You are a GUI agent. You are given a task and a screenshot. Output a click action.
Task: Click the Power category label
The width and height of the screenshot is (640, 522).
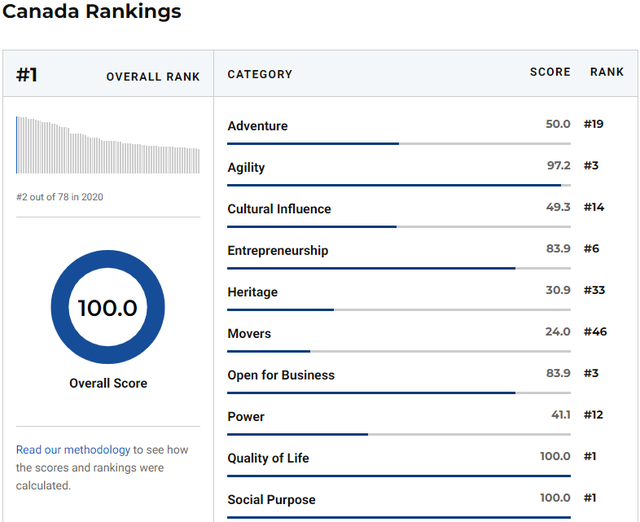pos(246,417)
